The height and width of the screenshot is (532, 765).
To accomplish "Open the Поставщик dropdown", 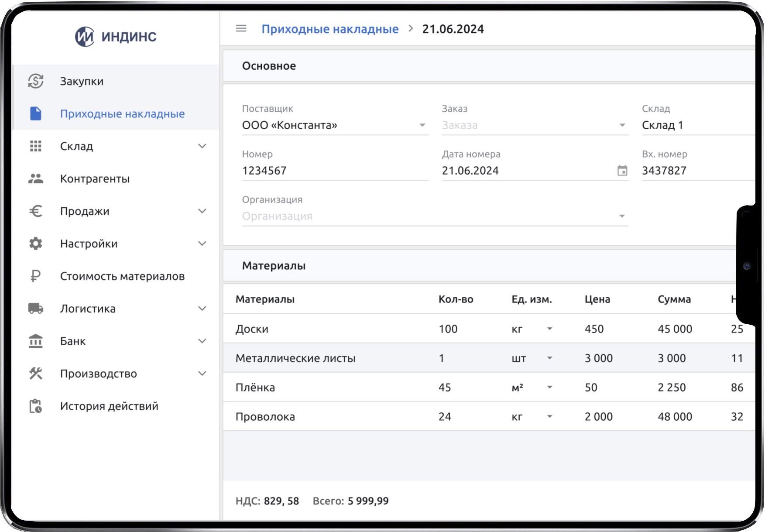I will 422,125.
